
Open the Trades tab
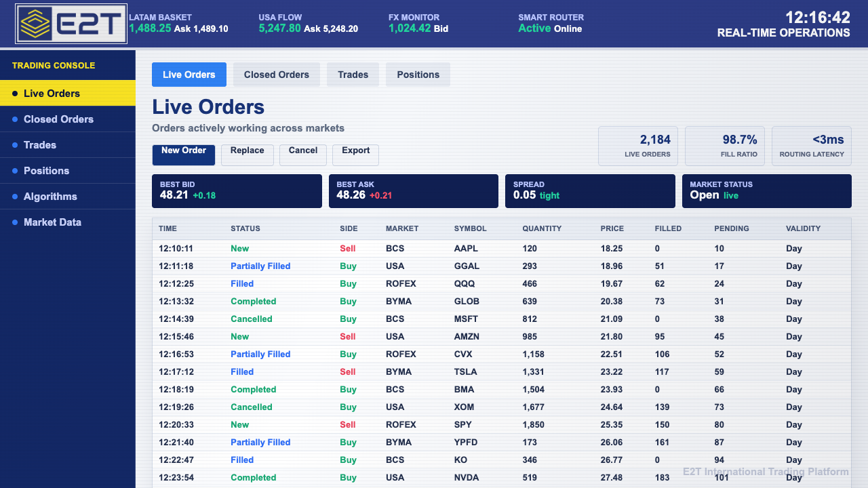[353, 75]
